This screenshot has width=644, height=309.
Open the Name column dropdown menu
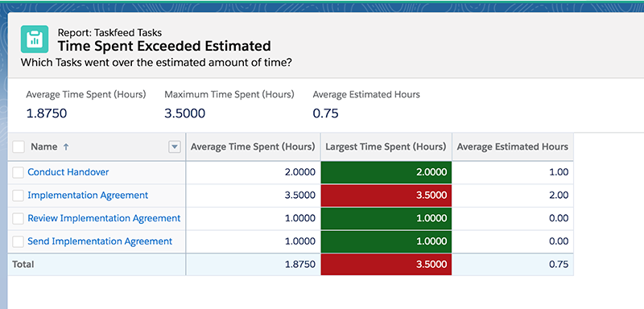pos(175,146)
